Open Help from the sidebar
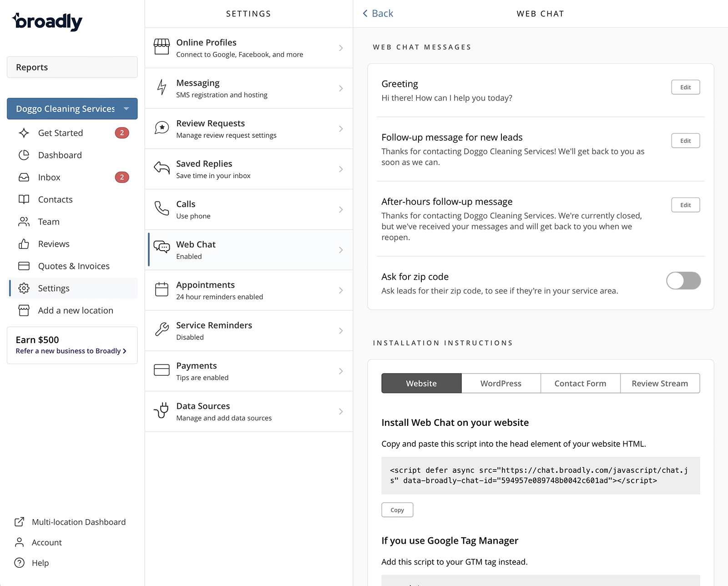Screen dimensions: 728x586 click(40, 563)
